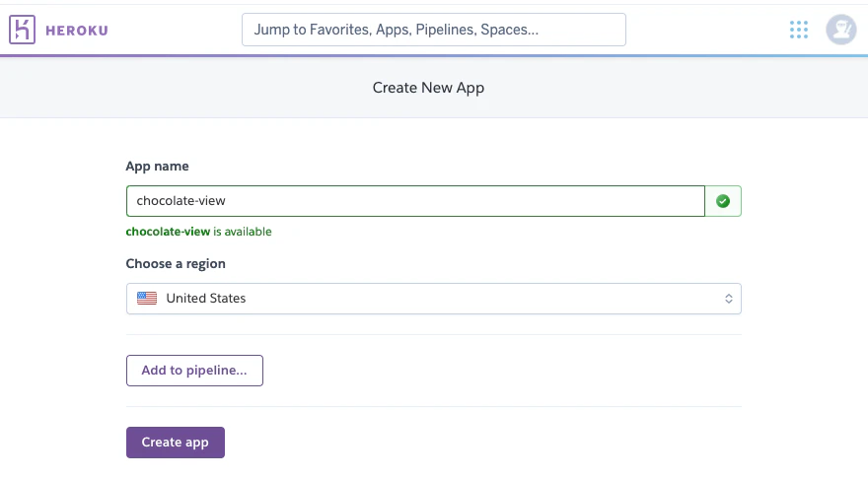The height and width of the screenshot is (479, 868).
Task: Click the Add to pipeline button
Action: click(x=194, y=371)
